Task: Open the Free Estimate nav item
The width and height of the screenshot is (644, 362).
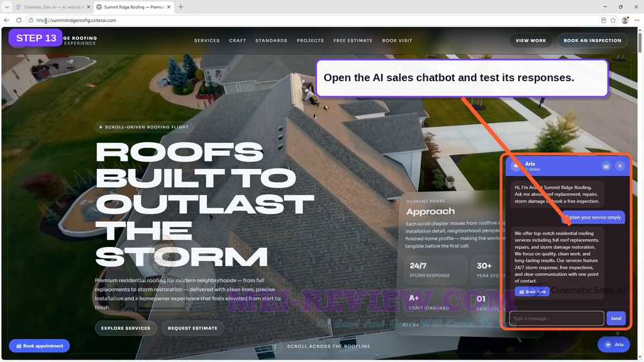Action: coord(353,41)
